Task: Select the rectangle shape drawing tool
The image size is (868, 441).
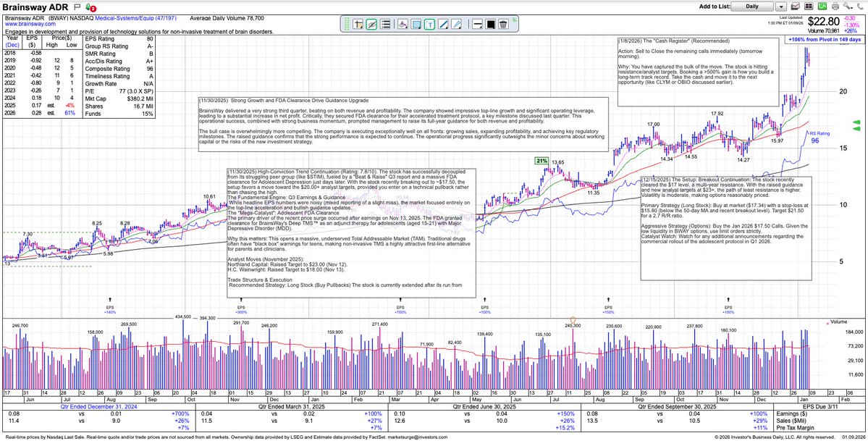Action: (416, 24)
